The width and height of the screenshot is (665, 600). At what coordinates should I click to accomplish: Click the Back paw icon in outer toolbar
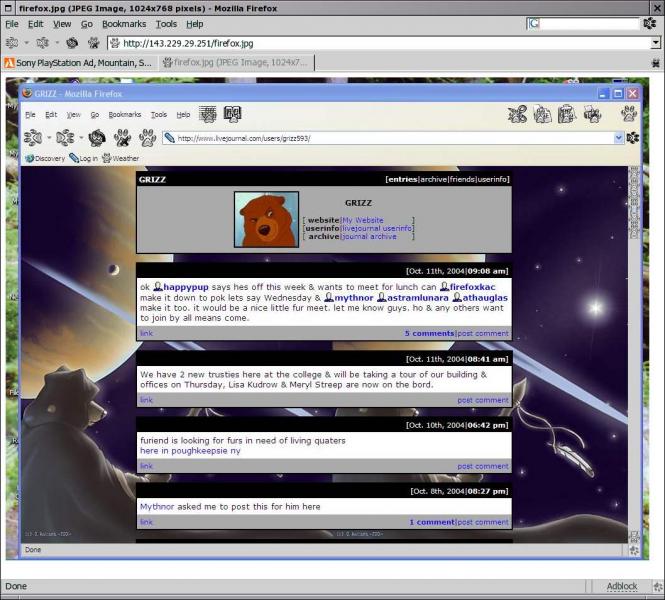(x=11, y=43)
